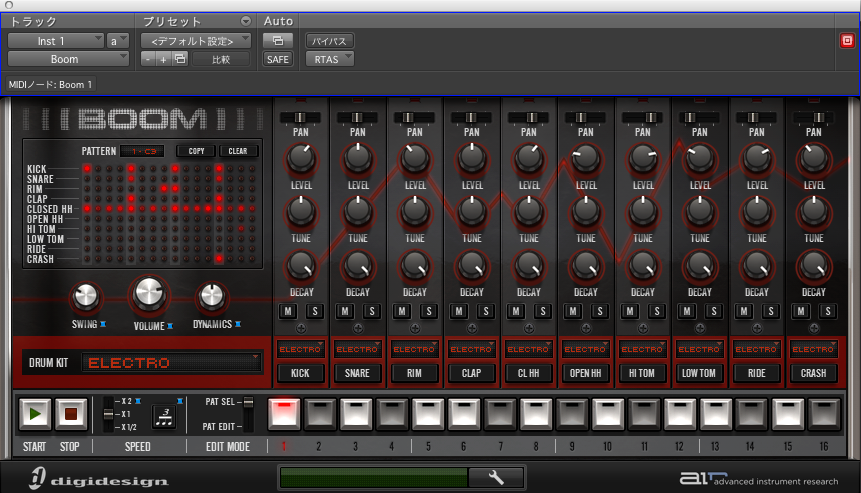This screenshot has height=493, width=861.
Task: Click the HI TOM channel TUNE knob
Action: pos(643,212)
